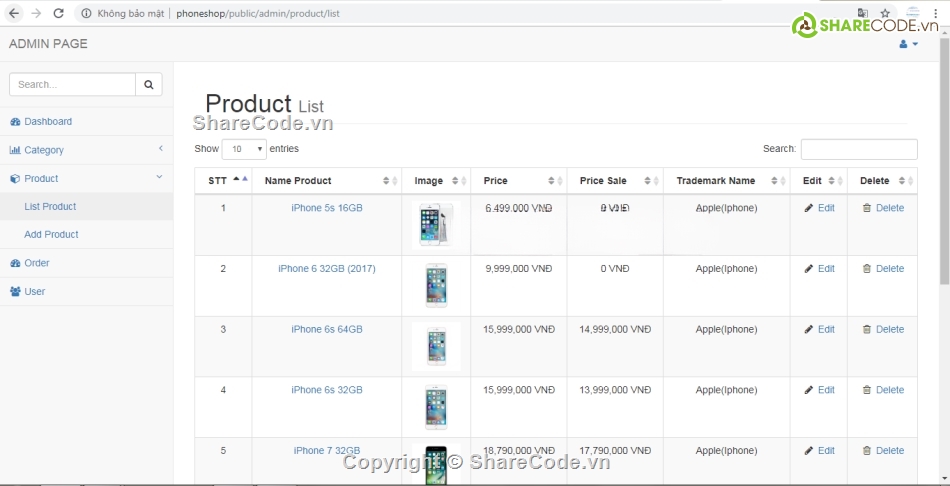Click pencil icon for iPhone 6s 32GB
Screen dimensions: 950x486
[809, 390]
